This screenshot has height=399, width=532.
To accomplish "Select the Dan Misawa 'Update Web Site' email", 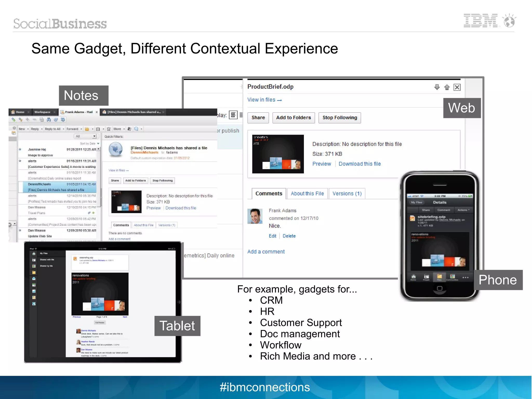I will [57, 233].
